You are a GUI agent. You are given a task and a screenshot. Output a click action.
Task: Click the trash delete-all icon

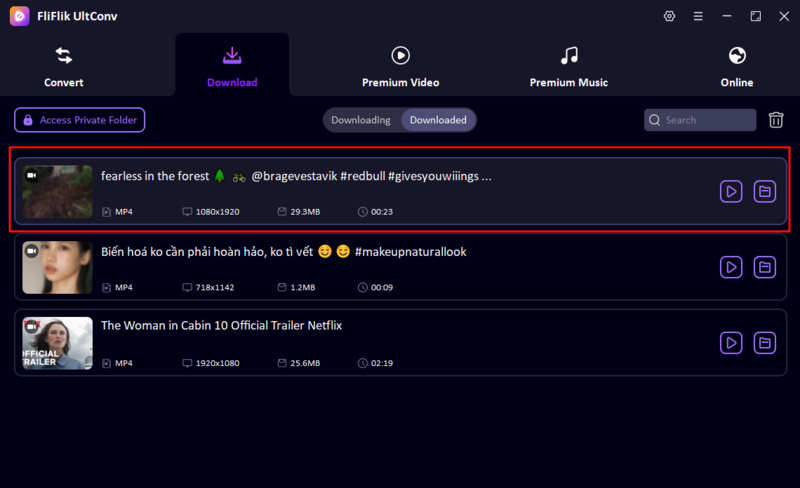(x=776, y=120)
